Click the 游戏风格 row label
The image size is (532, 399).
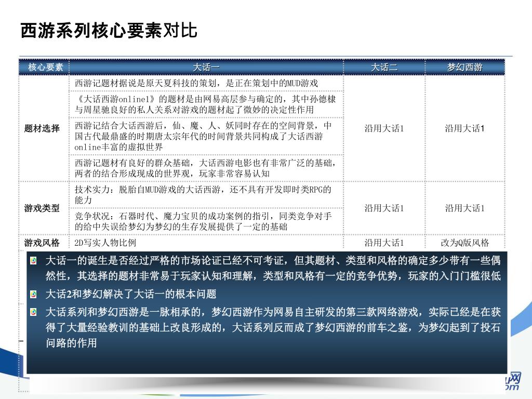pos(42,243)
